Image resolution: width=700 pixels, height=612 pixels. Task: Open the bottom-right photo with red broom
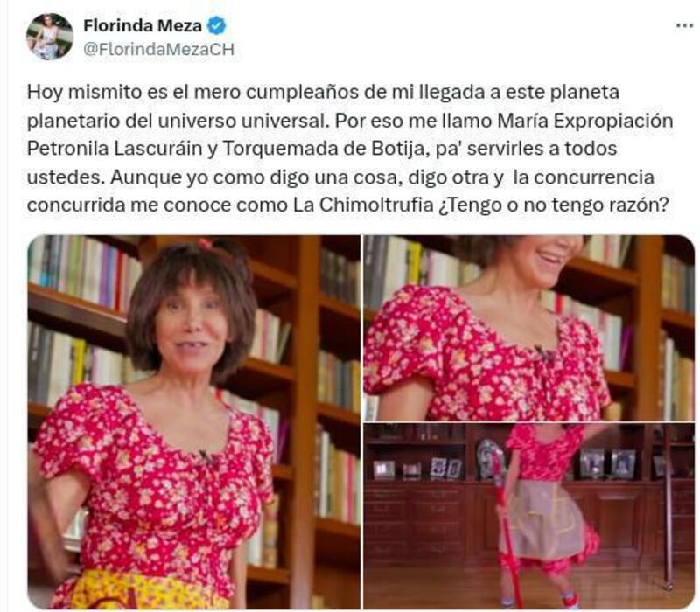click(528, 516)
